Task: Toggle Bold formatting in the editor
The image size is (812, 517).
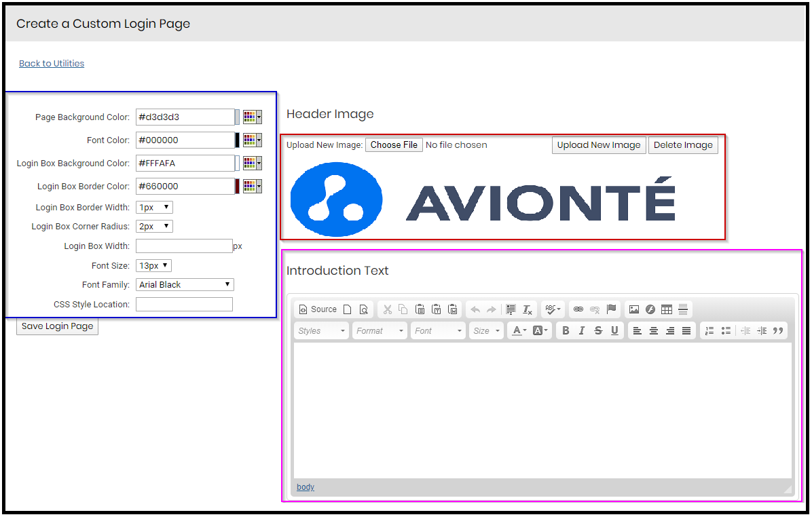Action: click(566, 331)
